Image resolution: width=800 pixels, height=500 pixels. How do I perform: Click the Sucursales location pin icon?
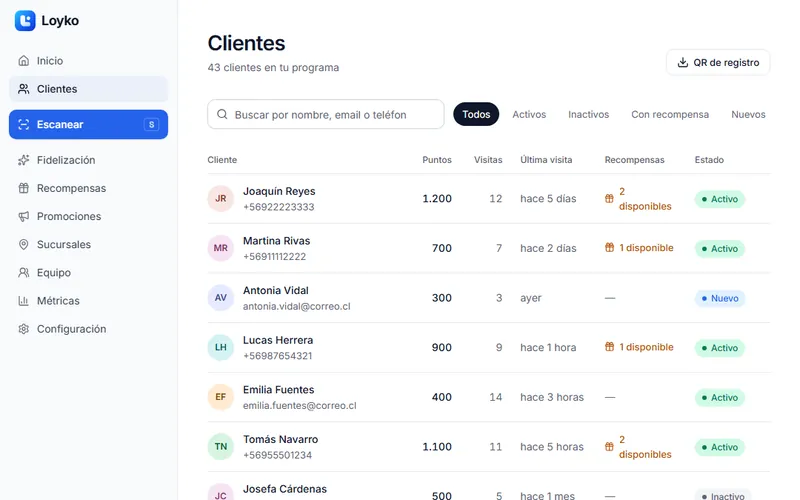[23, 244]
